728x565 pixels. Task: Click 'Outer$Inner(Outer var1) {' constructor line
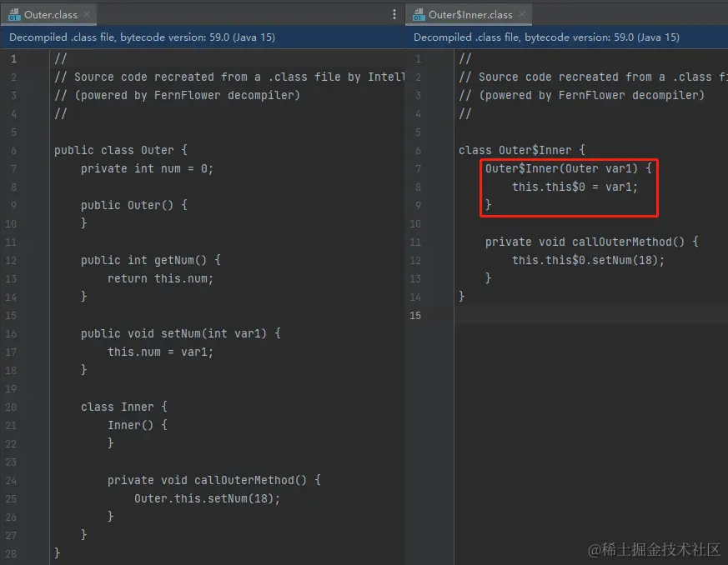569,169
